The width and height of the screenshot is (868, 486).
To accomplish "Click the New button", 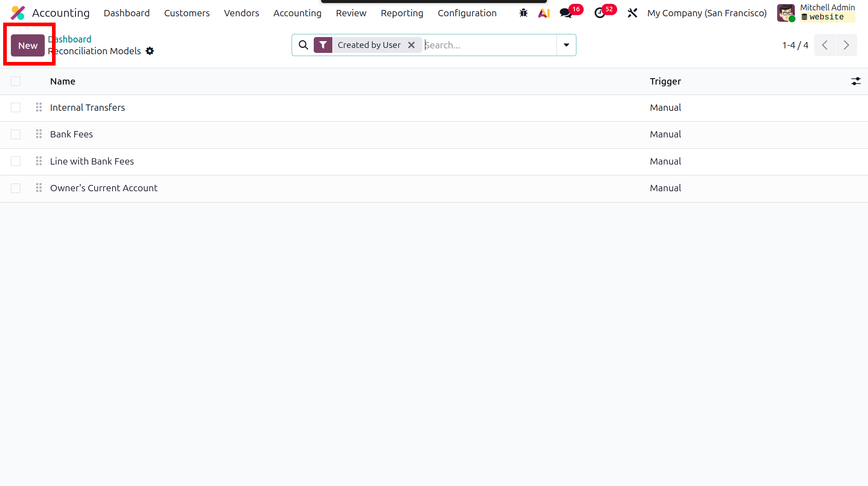I will point(28,45).
